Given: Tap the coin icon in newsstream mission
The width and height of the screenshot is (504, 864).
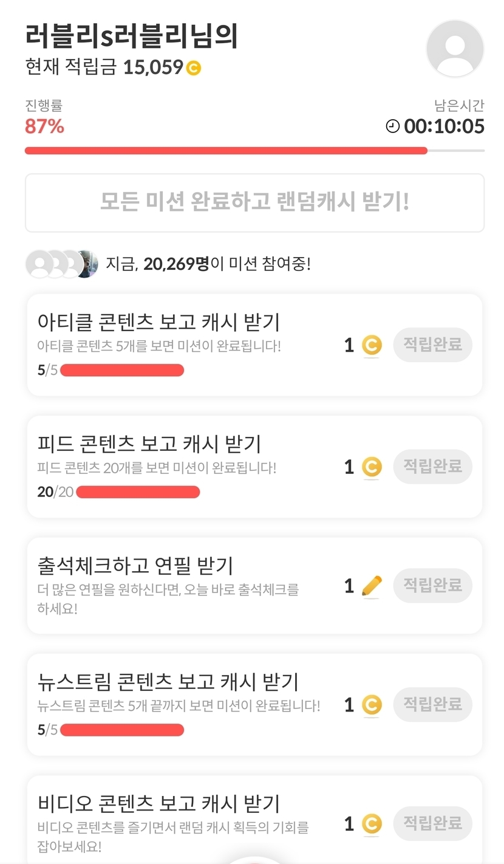Looking at the screenshot, I should coord(372,705).
